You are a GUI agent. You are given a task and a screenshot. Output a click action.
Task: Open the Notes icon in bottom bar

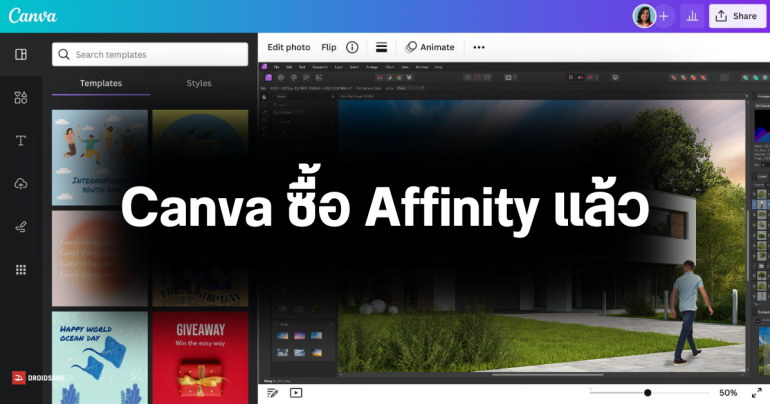(x=272, y=393)
